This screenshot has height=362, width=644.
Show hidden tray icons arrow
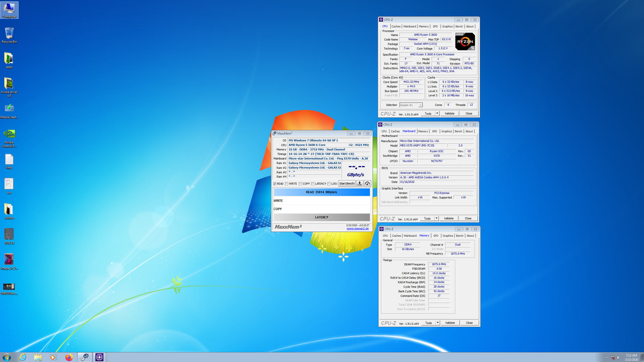(x=607, y=357)
